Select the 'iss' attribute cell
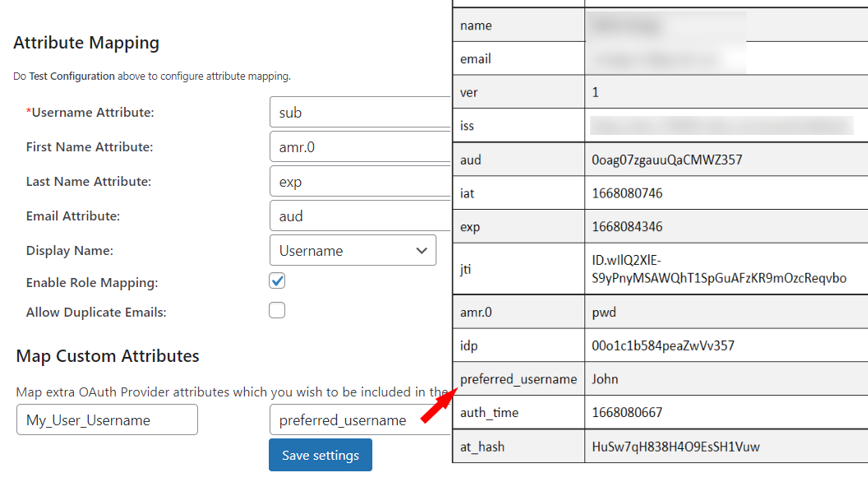 (519, 125)
